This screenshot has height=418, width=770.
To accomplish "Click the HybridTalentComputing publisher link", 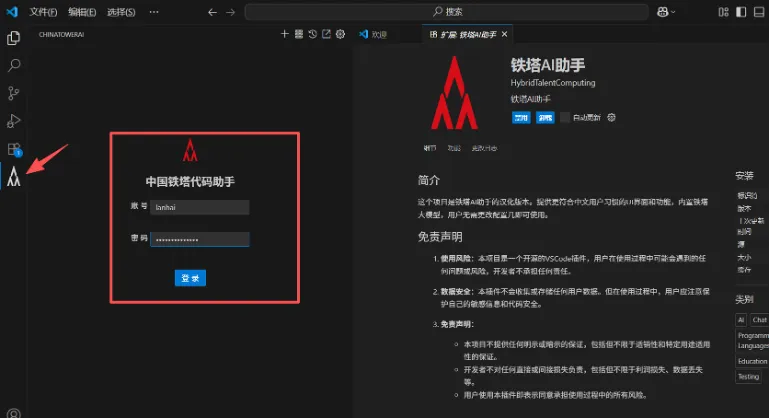I will click(553, 83).
